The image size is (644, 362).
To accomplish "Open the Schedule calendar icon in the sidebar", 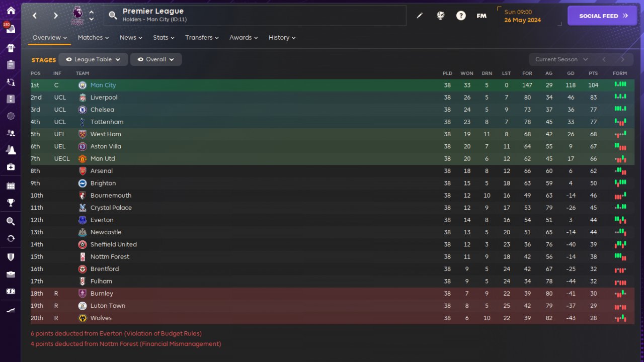I will 11,186.
